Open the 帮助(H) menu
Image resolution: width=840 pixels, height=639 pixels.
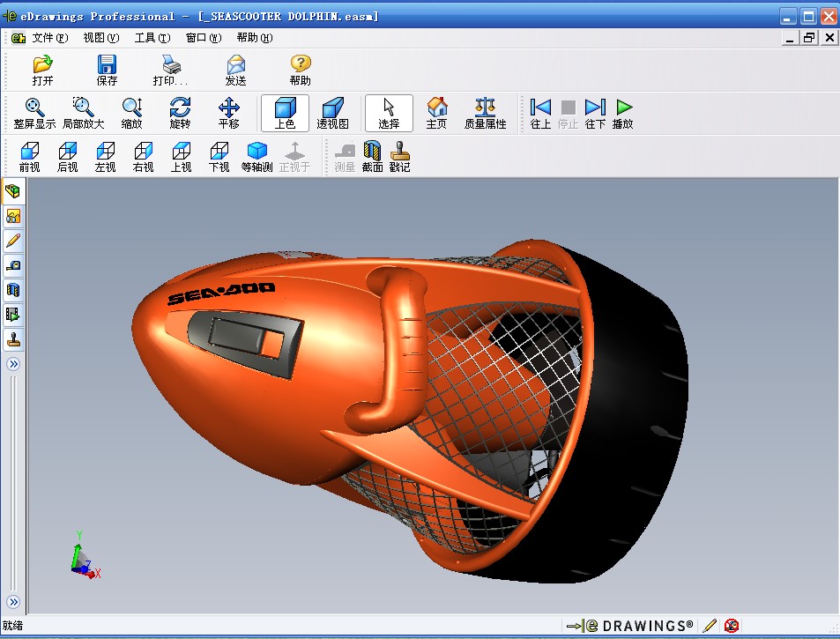[255, 38]
